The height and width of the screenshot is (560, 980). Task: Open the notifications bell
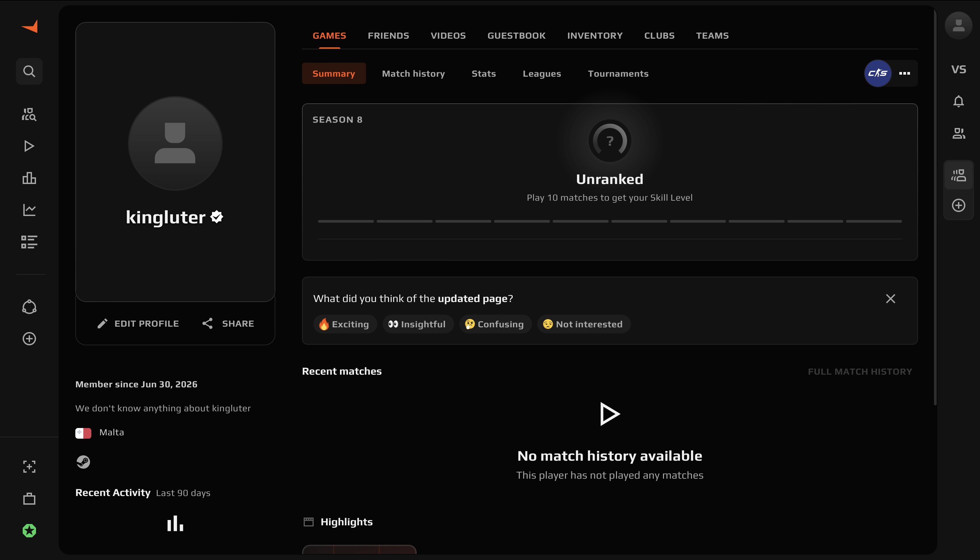point(958,101)
